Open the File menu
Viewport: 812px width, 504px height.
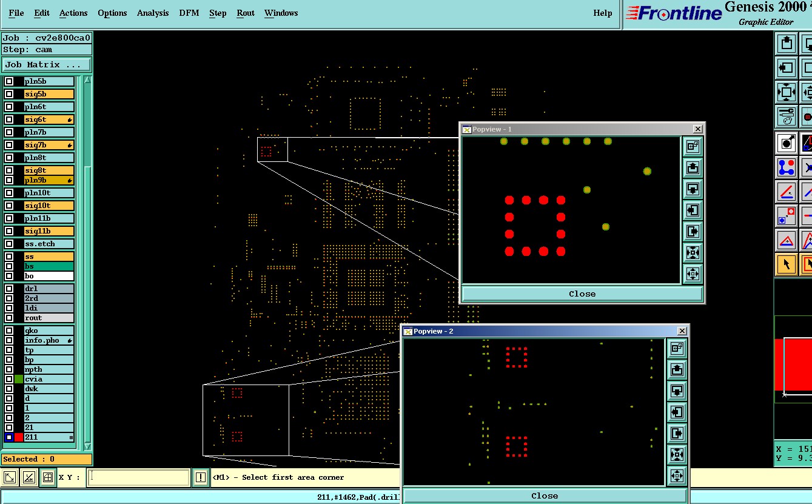pyautogui.click(x=16, y=13)
